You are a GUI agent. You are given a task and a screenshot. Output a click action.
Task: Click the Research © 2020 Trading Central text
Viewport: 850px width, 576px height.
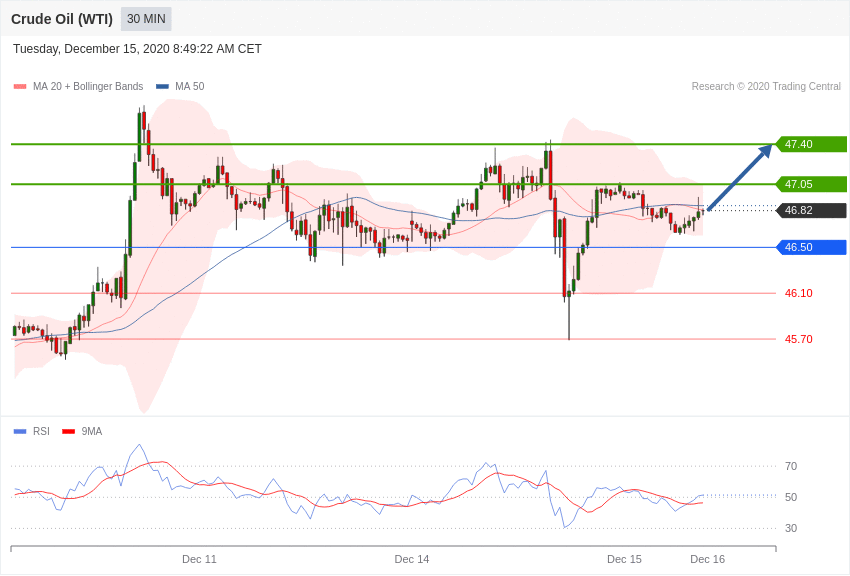tap(766, 86)
